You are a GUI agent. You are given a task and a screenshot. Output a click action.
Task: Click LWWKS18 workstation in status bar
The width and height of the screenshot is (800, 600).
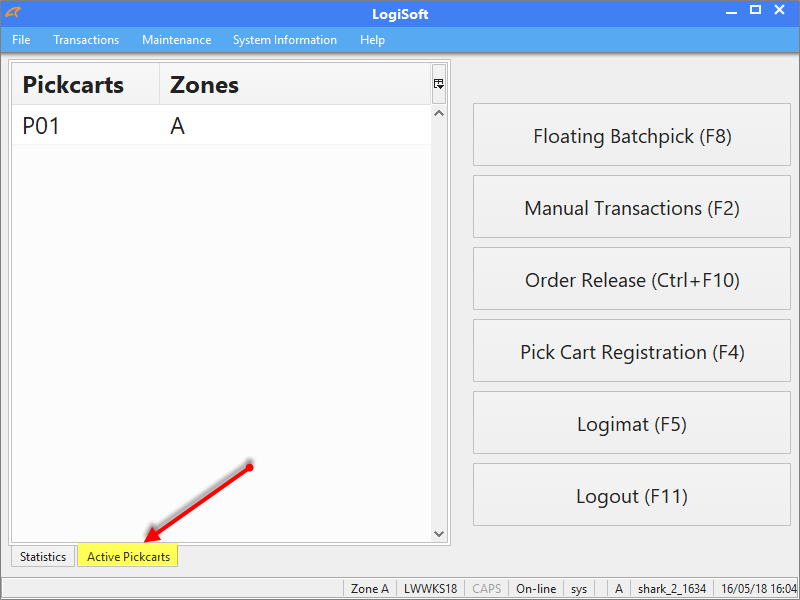pyautogui.click(x=430, y=589)
